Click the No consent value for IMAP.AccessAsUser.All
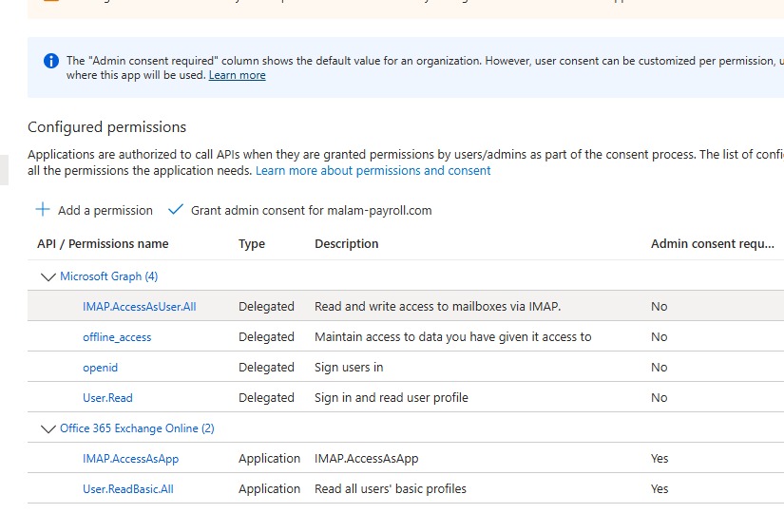The image size is (784, 532). pyautogui.click(x=659, y=307)
